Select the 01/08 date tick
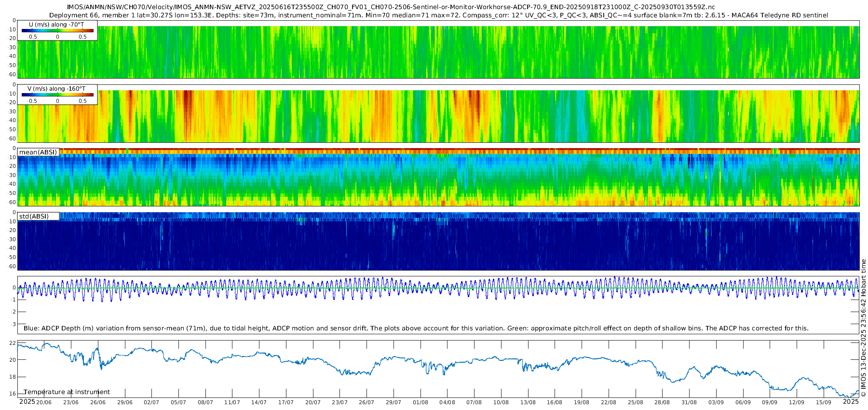The height and width of the screenshot is (410, 868). pyautogui.click(x=420, y=402)
